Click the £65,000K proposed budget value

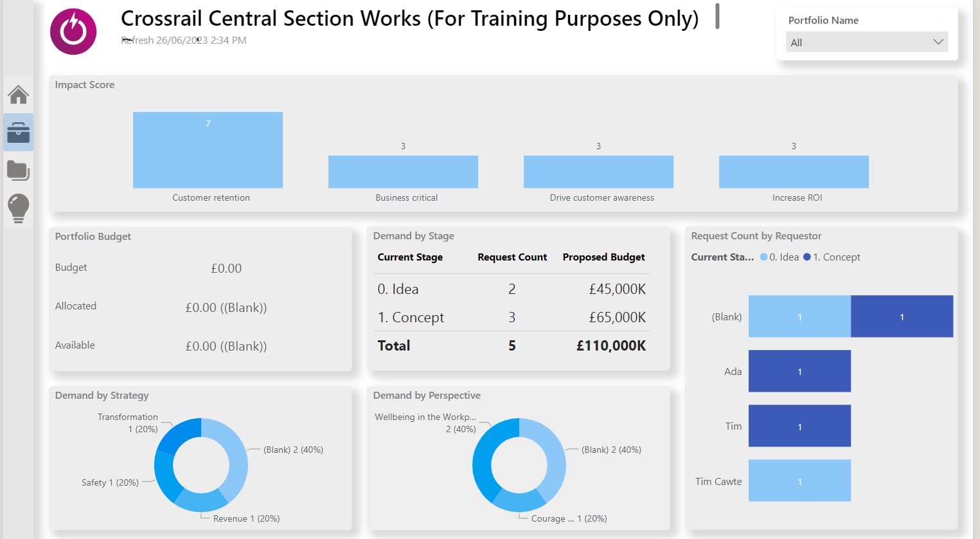(618, 318)
